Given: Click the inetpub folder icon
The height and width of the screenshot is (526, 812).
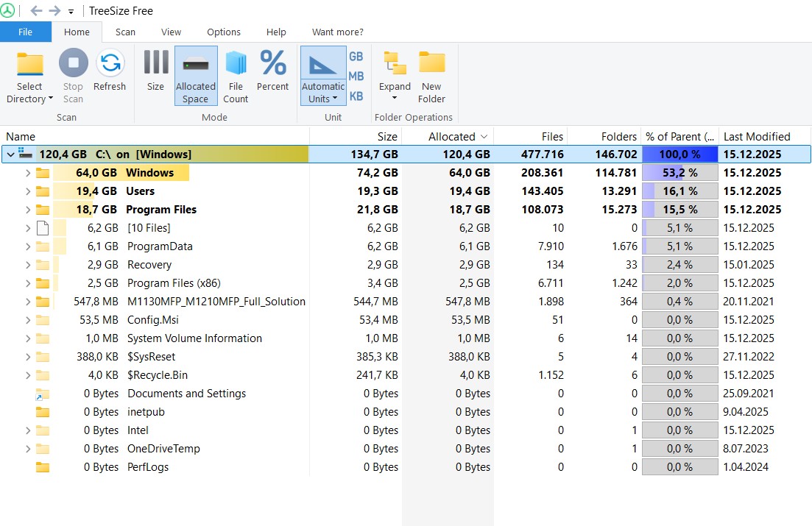Looking at the screenshot, I should pyautogui.click(x=43, y=412).
